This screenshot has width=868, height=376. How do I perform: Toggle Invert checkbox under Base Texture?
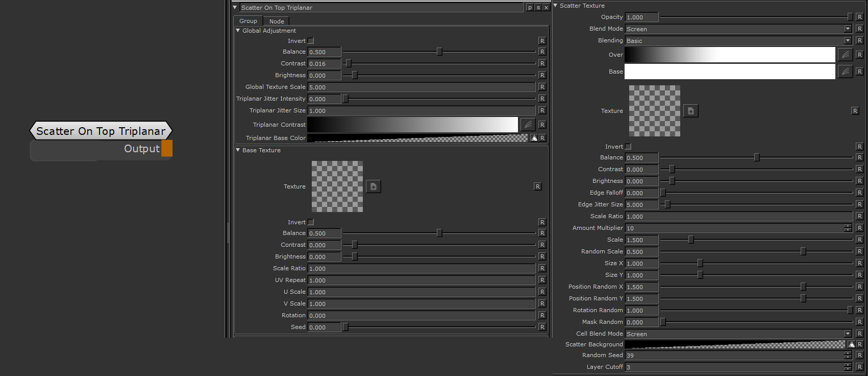311,222
